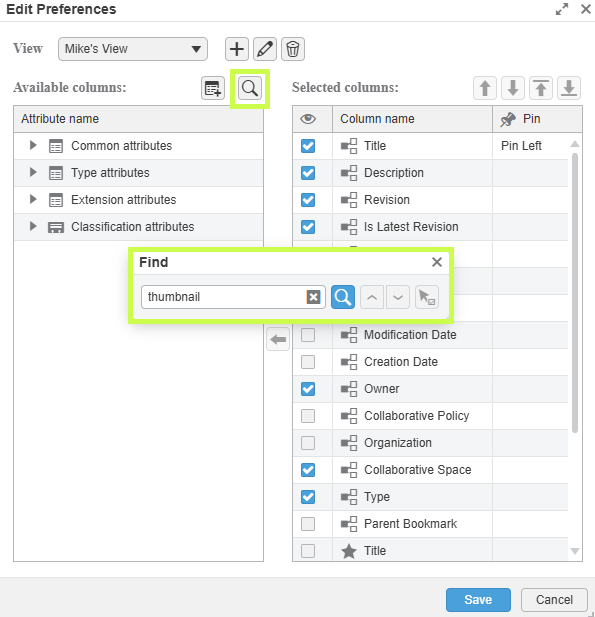Go to next find result
Image resolution: width=595 pixels, height=617 pixels.
(398, 297)
